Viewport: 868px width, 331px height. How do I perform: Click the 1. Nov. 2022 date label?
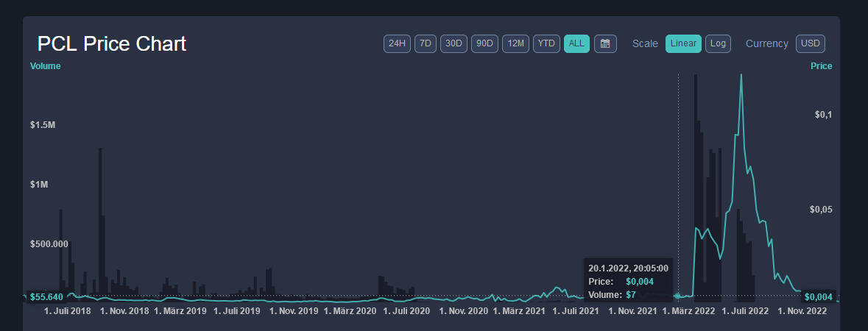click(x=802, y=311)
